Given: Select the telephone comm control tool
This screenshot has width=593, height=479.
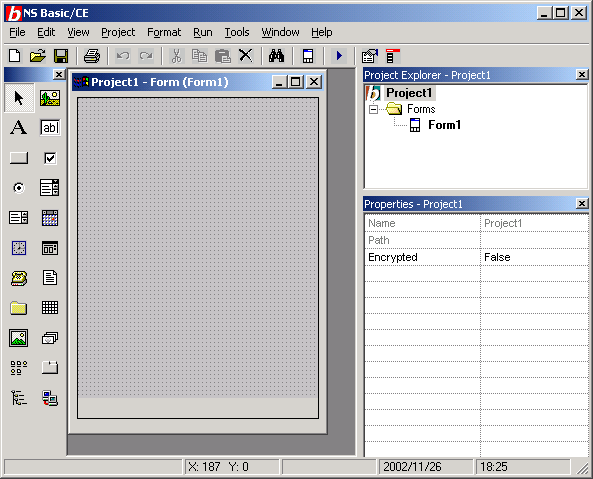Looking at the screenshot, I should click(x=19, y=278).
